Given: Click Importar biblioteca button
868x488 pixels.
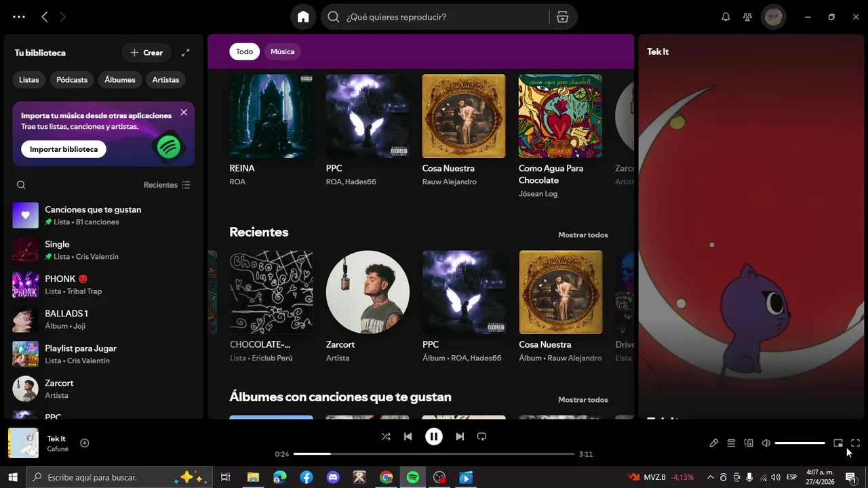Looking at the screenshot, I should 64,149.
